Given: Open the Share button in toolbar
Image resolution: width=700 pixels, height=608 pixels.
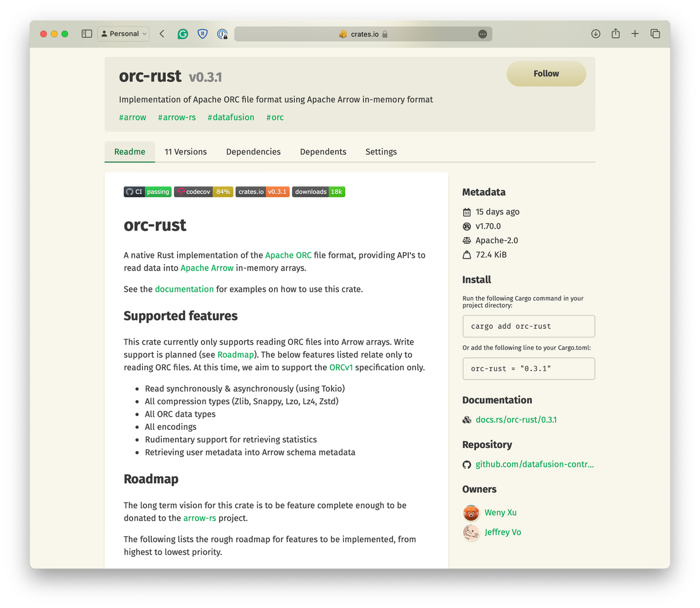Looking at the screenshot, I should (615, 34).
